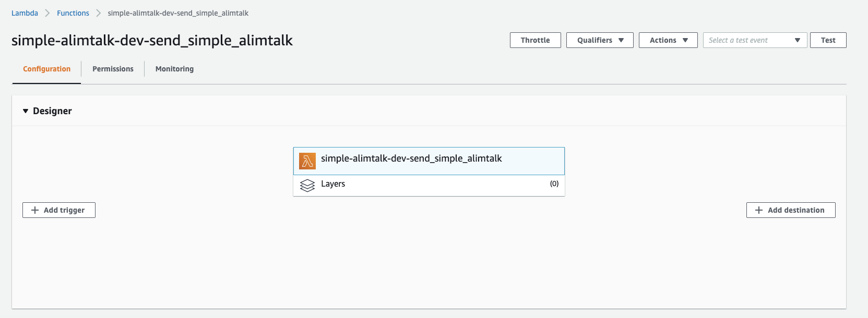Open the Qualifiers dropdown arrow icon

coord(622,40)
